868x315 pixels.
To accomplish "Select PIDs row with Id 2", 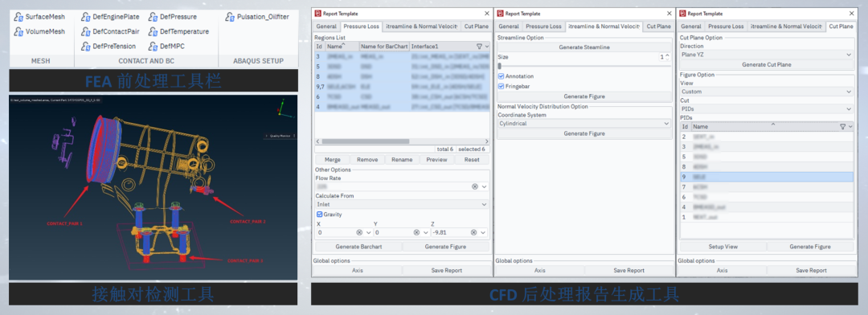I will pyautogui.click(x=766, y=136).
